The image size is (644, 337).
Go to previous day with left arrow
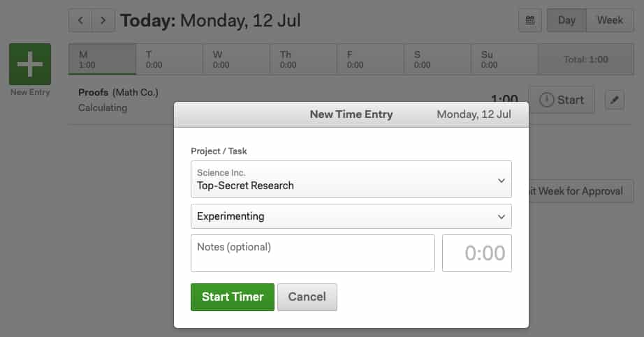coord(80,20)
